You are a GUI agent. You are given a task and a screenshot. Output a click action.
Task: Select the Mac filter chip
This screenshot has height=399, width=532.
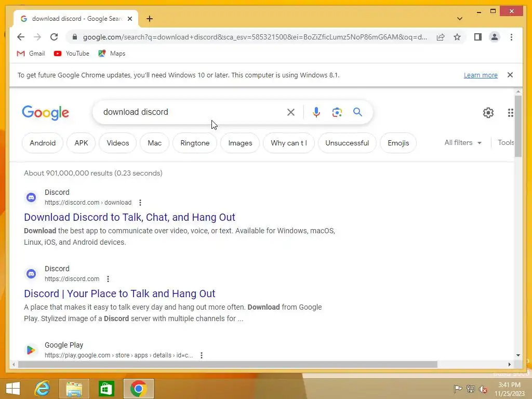tap(154, 143)
